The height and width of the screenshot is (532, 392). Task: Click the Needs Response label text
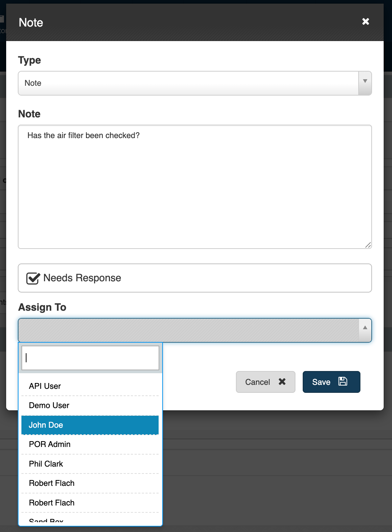(82, 278)
